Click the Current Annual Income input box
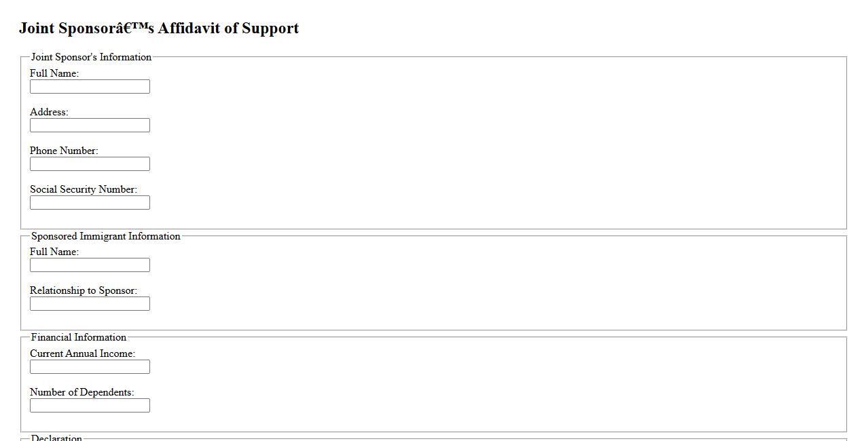 [x=90, y=367]
